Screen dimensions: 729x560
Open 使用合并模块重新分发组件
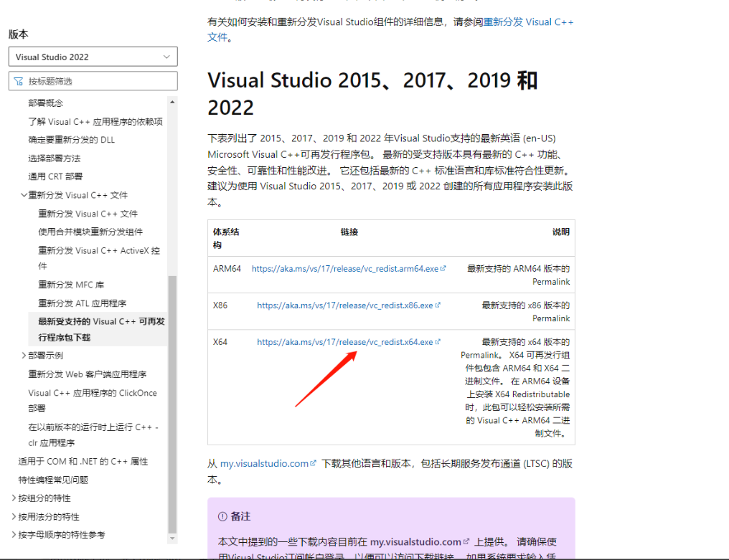coord(90,232)
